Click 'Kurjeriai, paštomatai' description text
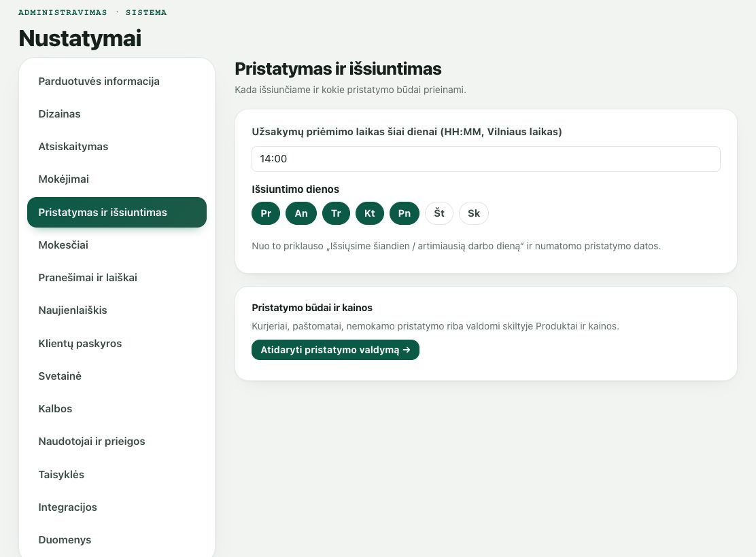Viewport: 756px width, 557px height. pyautogui.click(x=435, y=326)
